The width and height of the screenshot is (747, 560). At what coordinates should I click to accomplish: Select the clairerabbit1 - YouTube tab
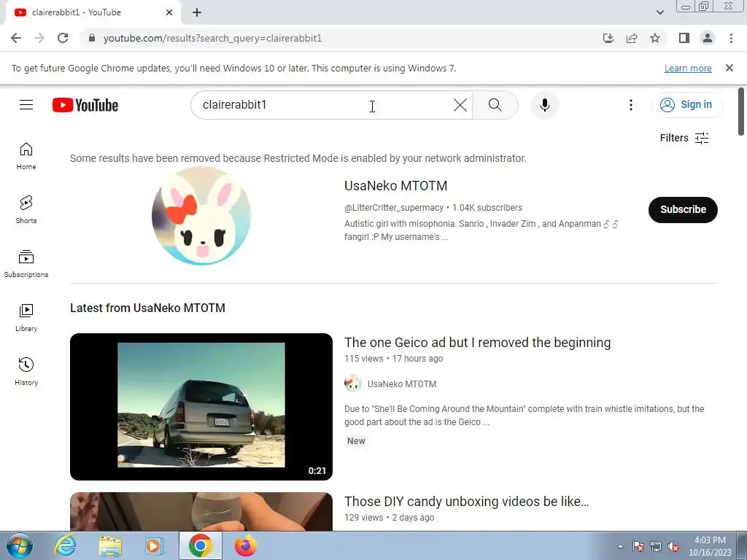[93, 12]
